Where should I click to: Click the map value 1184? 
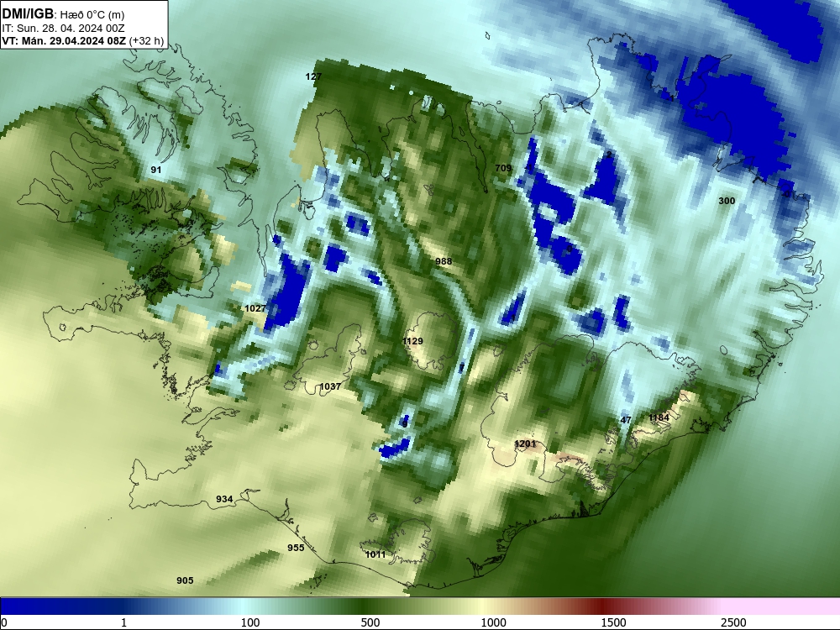pyautogui.click(x=659, y=417)
